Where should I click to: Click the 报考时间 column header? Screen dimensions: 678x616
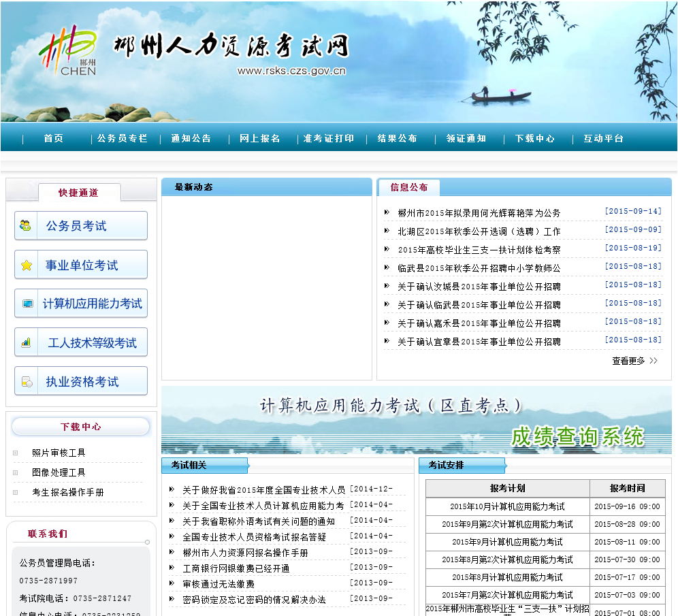[x=628, y=488]
